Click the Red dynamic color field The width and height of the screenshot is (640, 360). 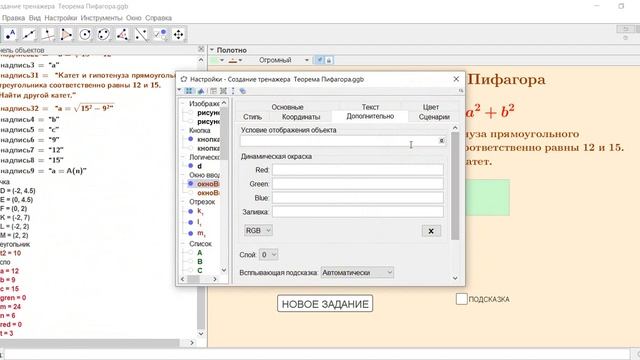tap(358, 170)
